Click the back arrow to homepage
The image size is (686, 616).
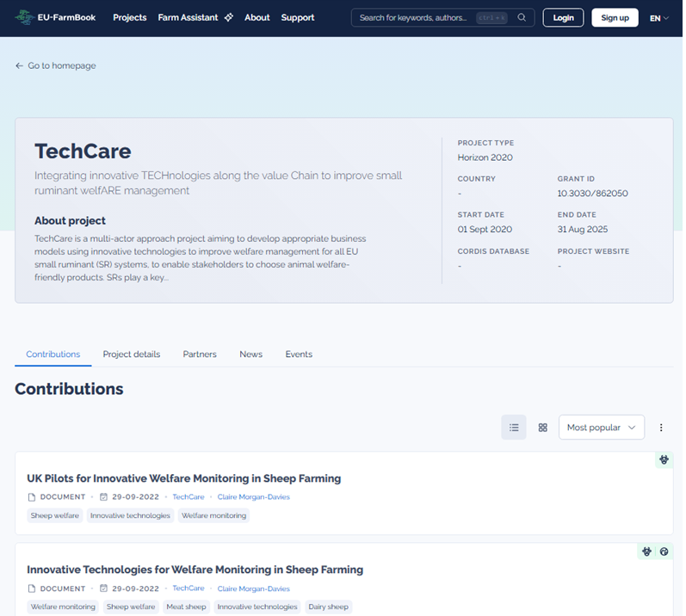(x=19, y=65)
